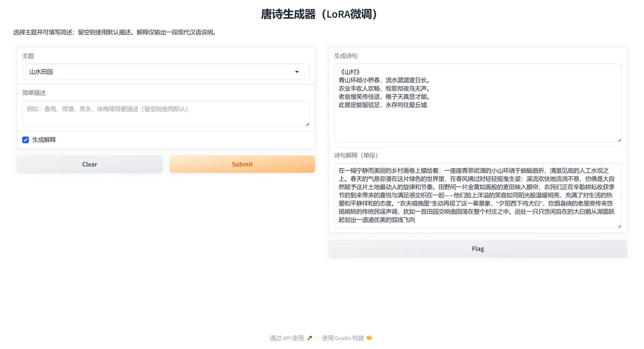
Task: Click the 主题 field label
Action: click(x=29, y=56)
